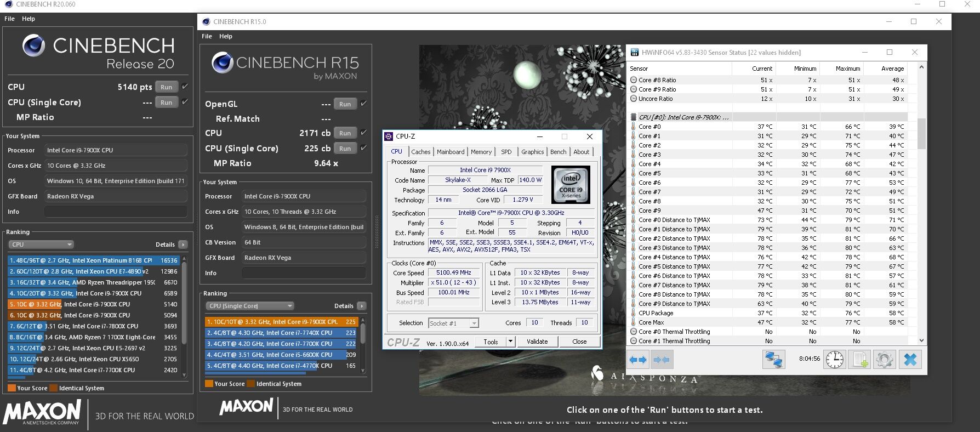Switch to CPU-Z Graphics tab

[x=533, y=152]
